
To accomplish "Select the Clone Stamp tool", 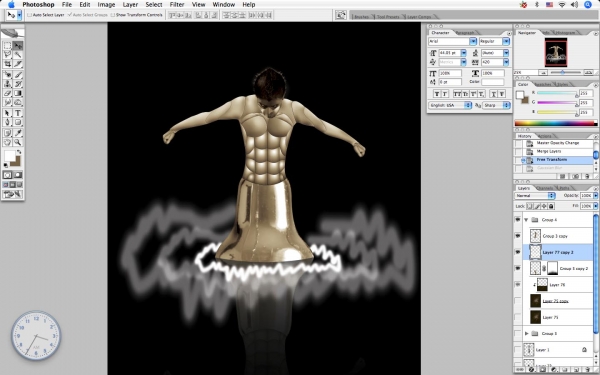I will pos(7,84).
